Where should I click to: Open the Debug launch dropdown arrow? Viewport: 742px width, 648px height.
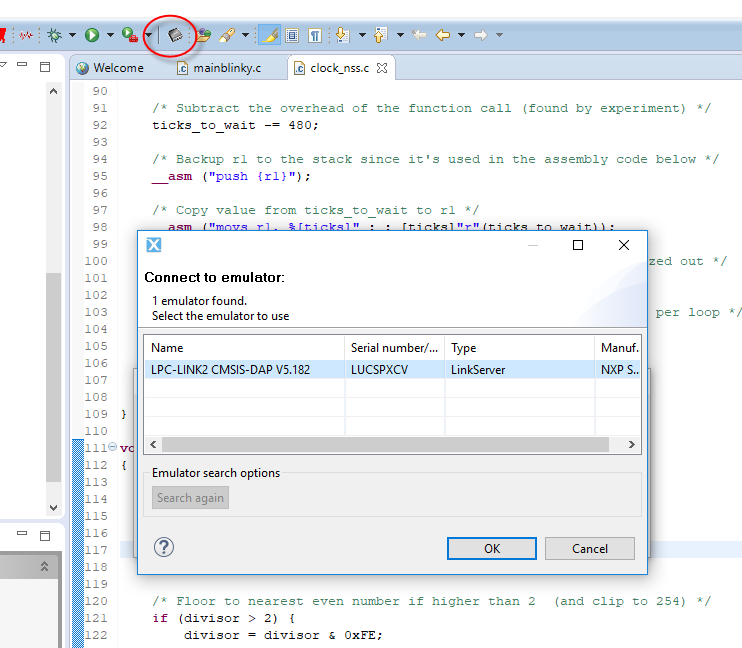click(x=72, y=35)
